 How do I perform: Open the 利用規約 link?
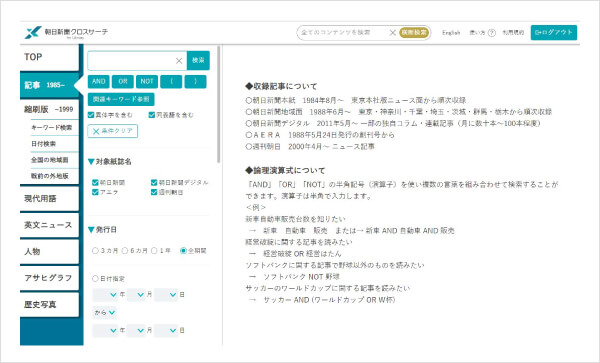tap(513, 33)
